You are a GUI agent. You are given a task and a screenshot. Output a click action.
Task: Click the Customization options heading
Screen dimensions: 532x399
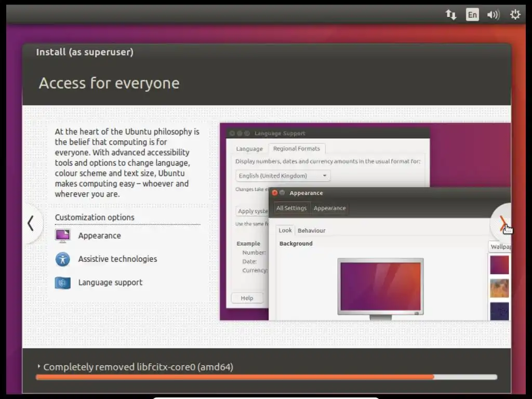(x=95, y=218)
